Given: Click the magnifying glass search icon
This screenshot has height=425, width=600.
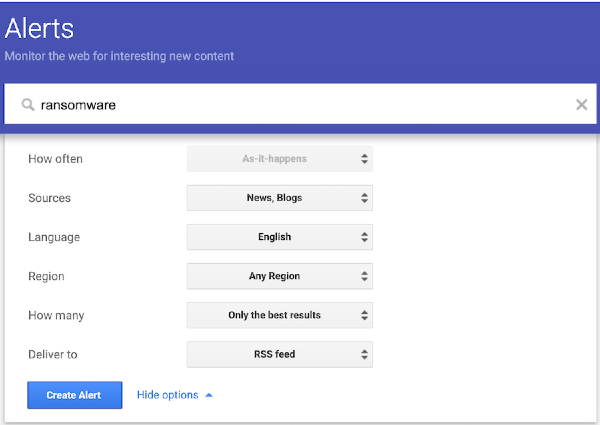Looking at the screenshot, I should (x=28, y=104).
